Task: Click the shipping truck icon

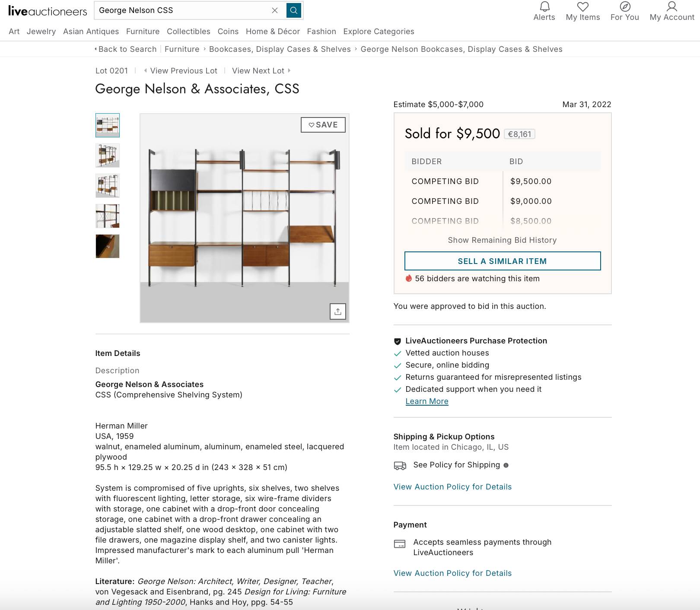Action: point(401,465)
